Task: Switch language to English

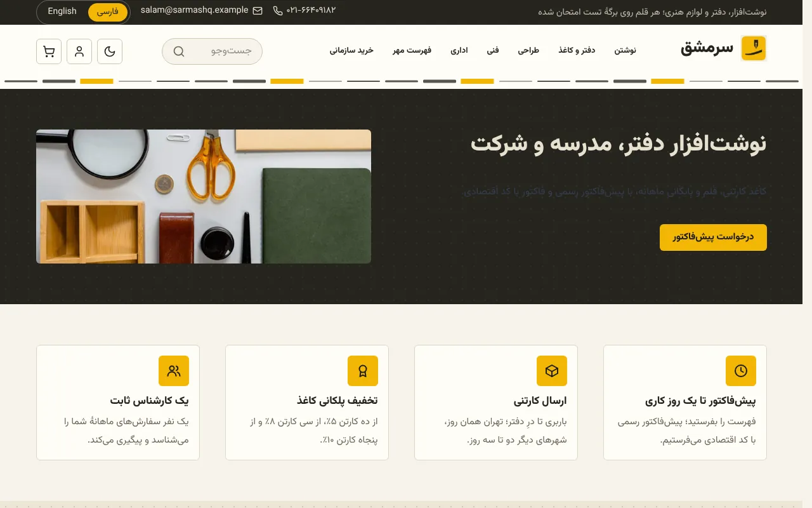Action: [x=62, y=11]
